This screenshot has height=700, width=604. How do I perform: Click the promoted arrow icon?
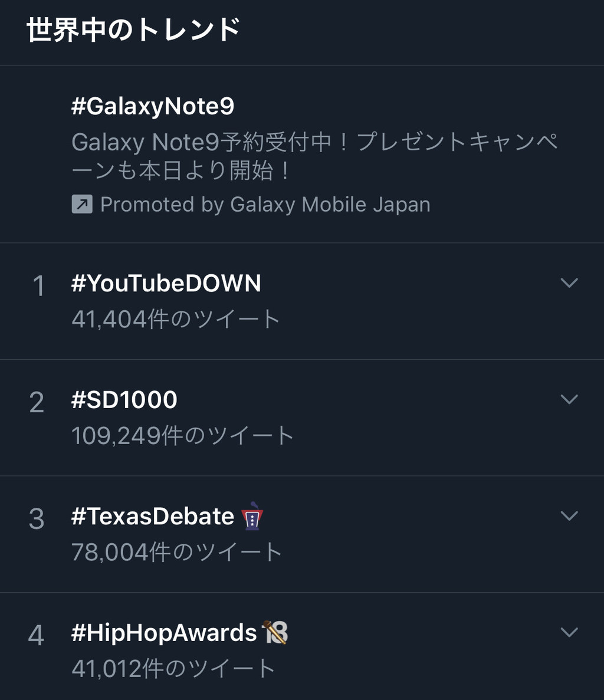(x=82, y=205)
